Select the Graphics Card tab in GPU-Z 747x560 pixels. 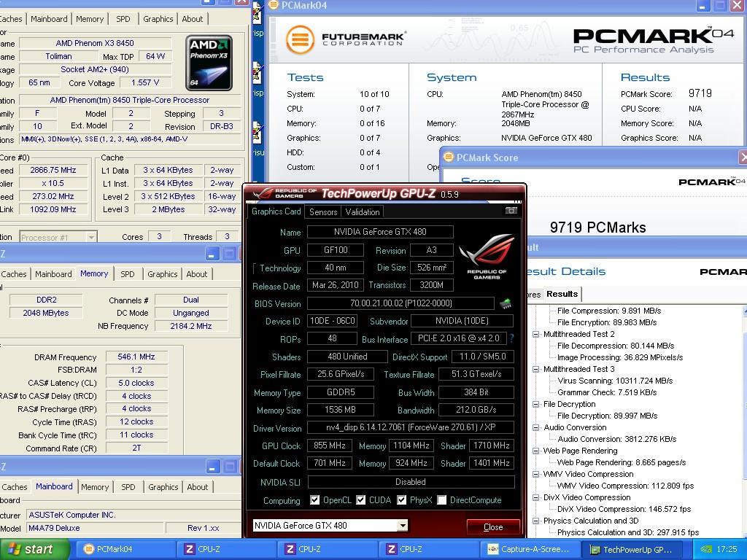(x=276, y=211)
